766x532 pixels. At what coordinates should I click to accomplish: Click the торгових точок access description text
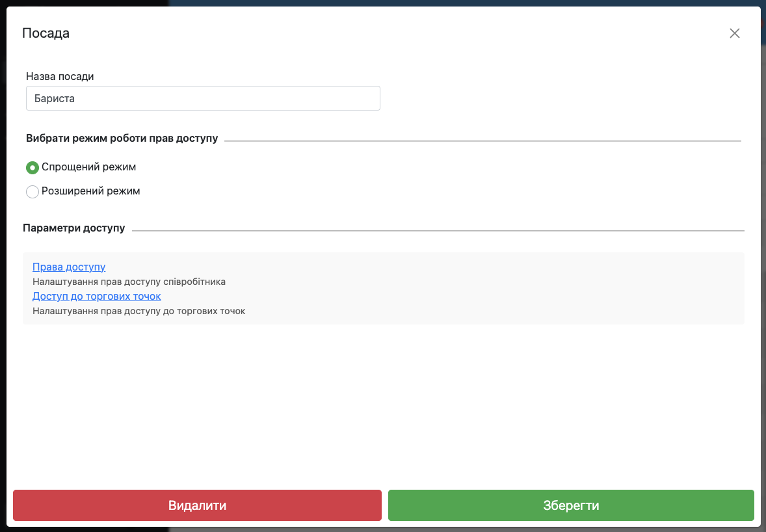click(139, 311)
